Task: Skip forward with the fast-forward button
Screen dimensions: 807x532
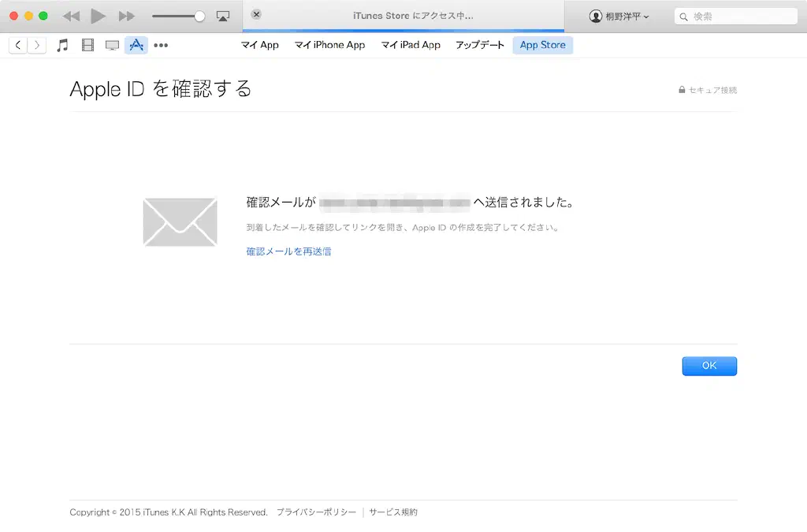Action: tap(126, 16)
